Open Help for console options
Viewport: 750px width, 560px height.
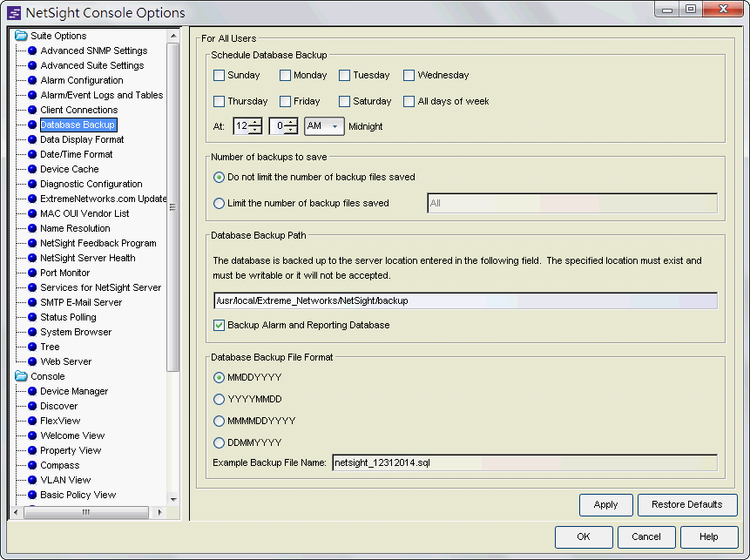pyautogui.click(x=709, y=537)
